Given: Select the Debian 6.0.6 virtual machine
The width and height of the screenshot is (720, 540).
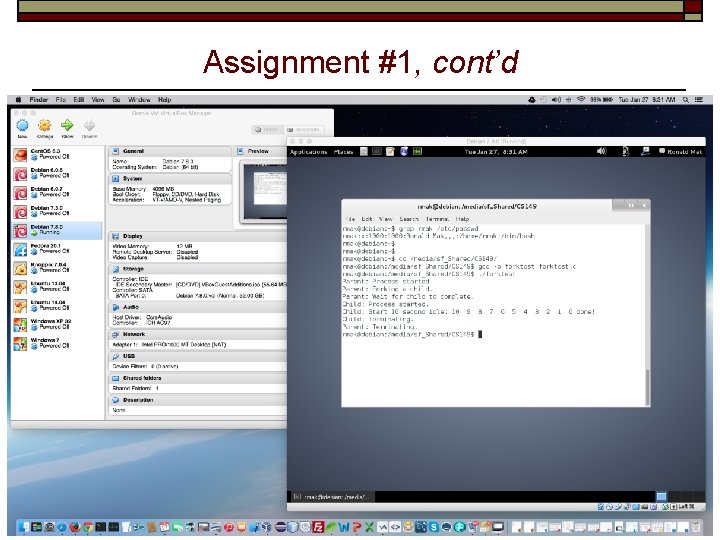Looking at the screenshot, I should coord(57,174).
